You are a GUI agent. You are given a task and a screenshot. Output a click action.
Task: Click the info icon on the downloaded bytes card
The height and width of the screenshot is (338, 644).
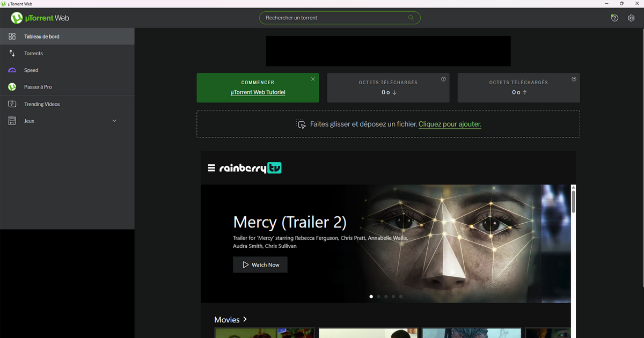(442, 79)
